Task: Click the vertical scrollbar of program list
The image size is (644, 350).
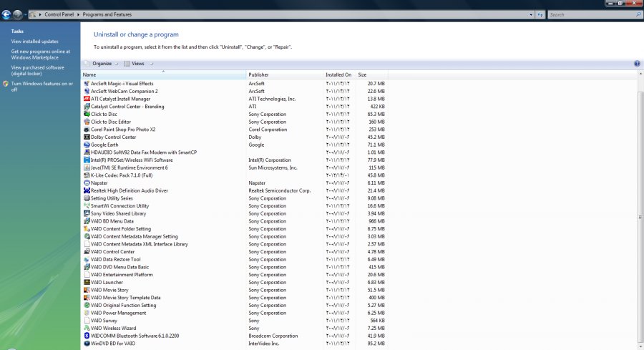Action: (640, 218)
